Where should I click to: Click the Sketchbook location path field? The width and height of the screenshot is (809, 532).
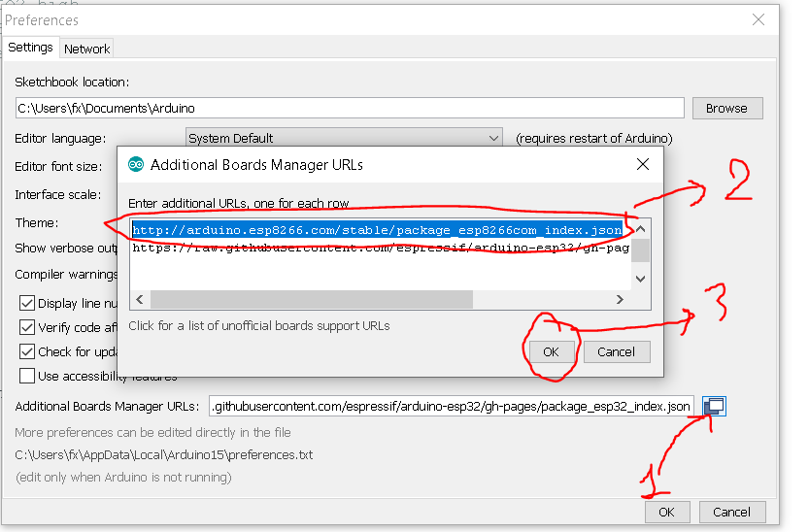click(x=350, y=109)
